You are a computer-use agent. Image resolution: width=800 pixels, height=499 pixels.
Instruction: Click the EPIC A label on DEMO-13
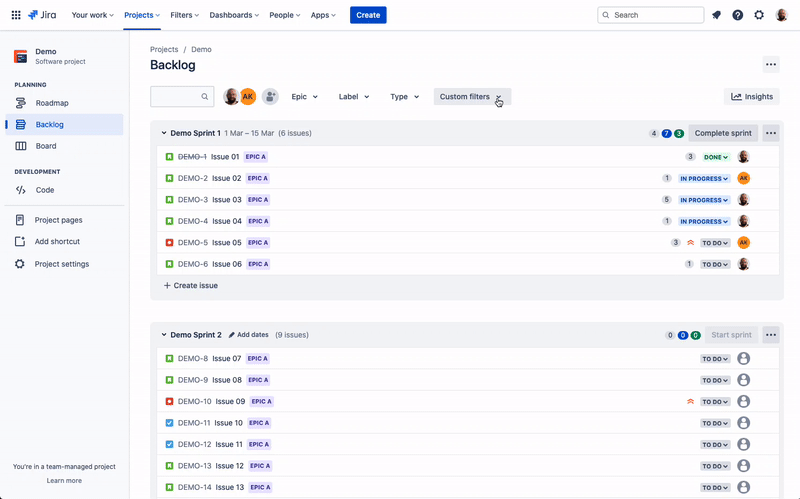[260, 466]
